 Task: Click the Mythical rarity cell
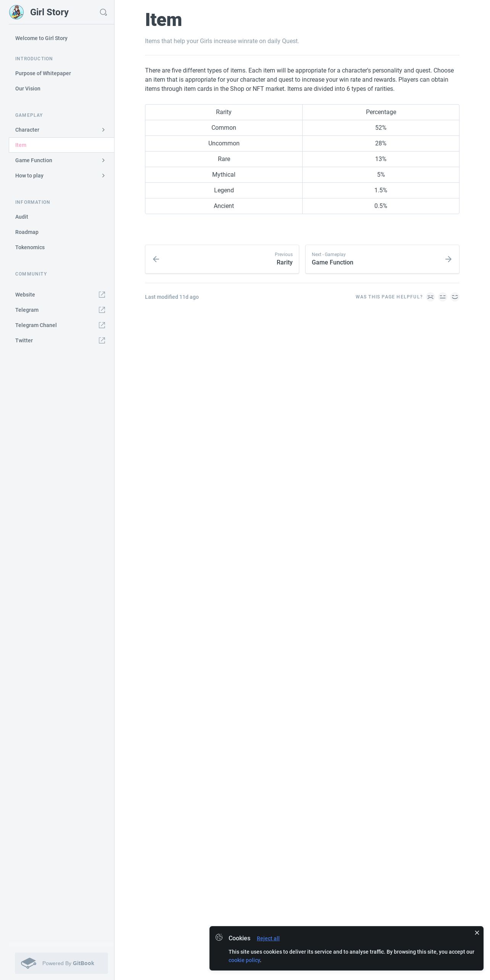[224, 175]
